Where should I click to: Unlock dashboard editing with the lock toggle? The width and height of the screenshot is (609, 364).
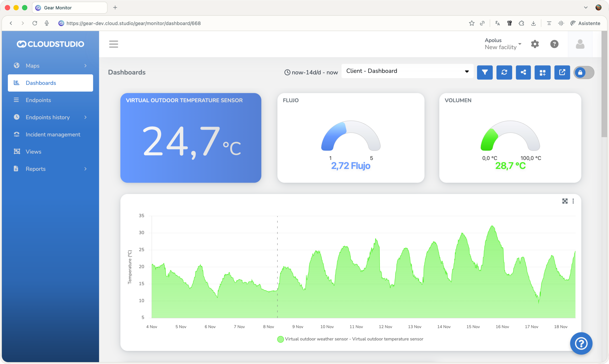584,72
